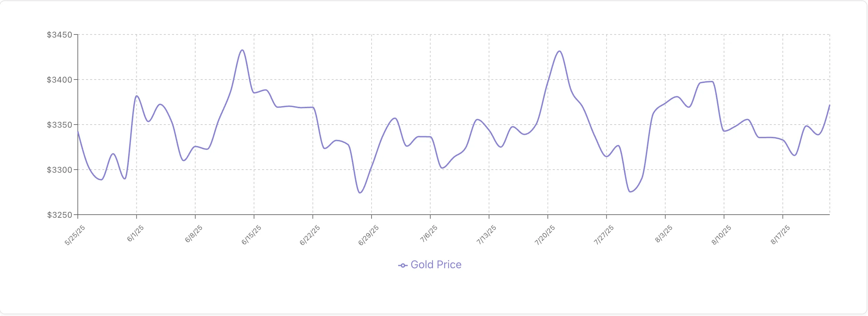Select the 8/10/25 date label

(721, 235)
